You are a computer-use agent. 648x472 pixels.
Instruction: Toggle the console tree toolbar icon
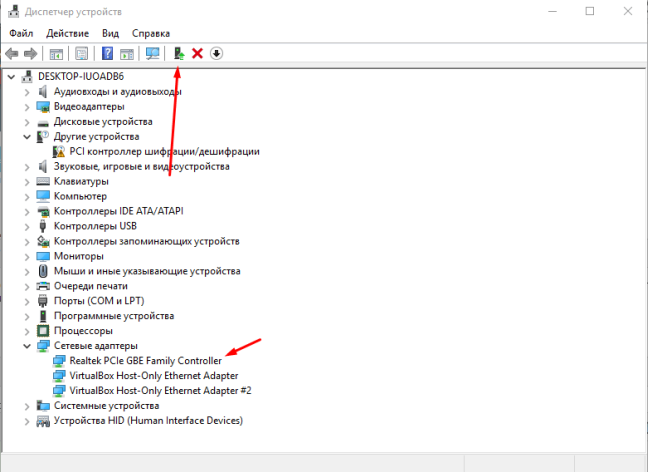point(56,54)
